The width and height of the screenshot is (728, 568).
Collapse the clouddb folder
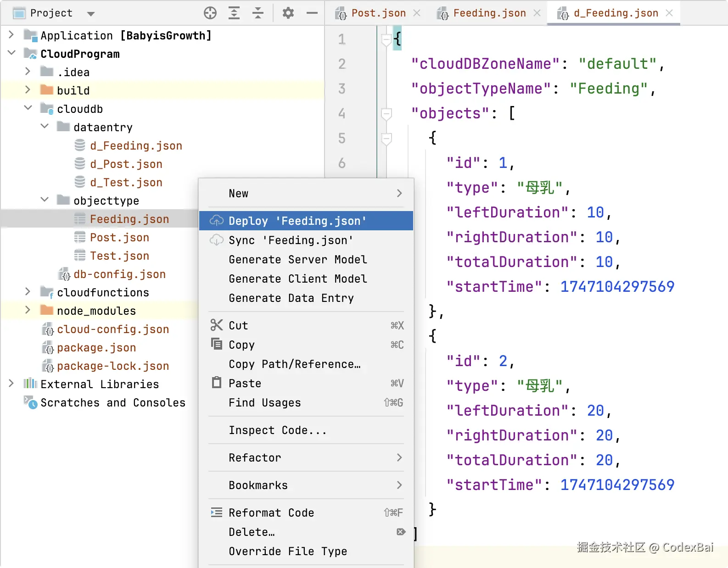click(28, 108)
